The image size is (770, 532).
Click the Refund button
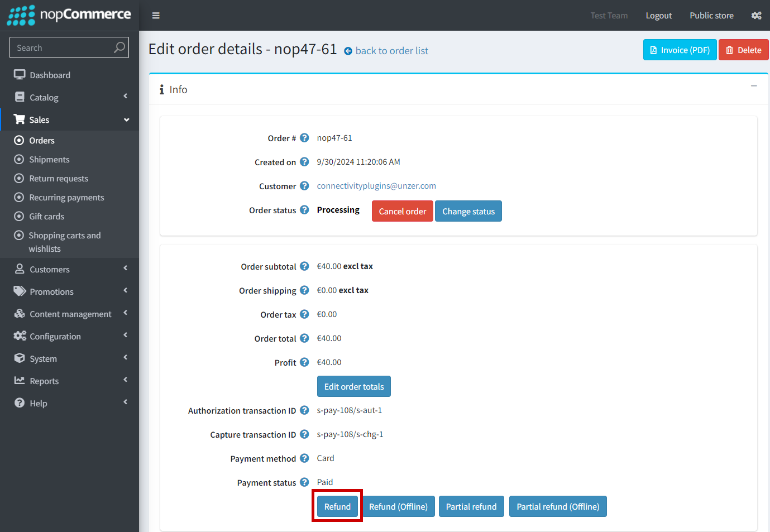coord(337,506)
